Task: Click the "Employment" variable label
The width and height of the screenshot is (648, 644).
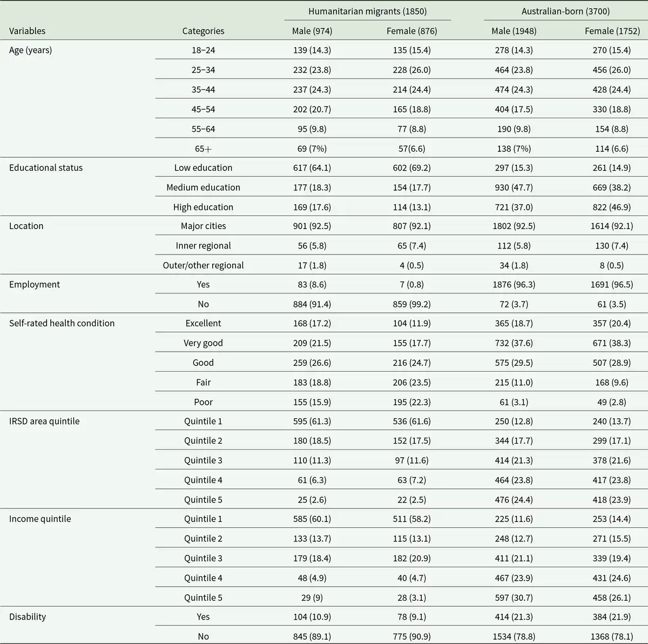Action: click(35, 285)
